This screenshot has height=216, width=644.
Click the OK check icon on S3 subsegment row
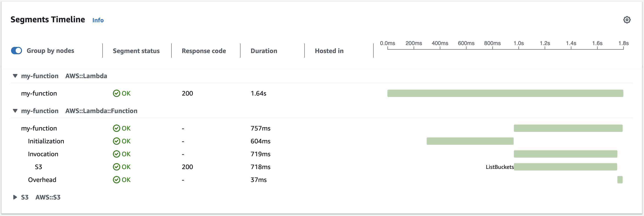tap(116, 167)
